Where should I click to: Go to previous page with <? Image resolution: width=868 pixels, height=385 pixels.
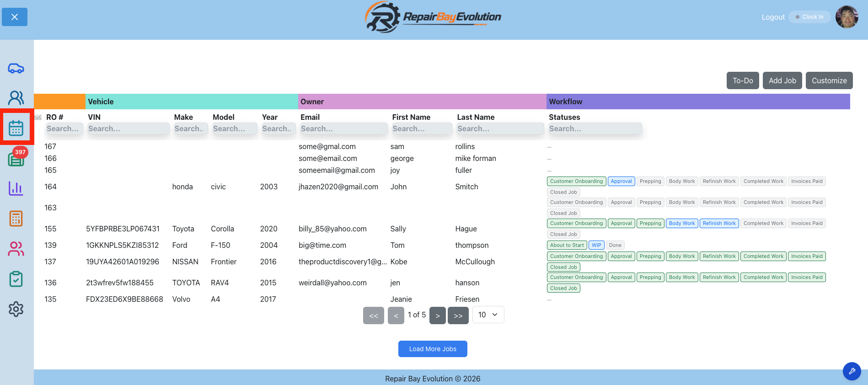[396, 315]
